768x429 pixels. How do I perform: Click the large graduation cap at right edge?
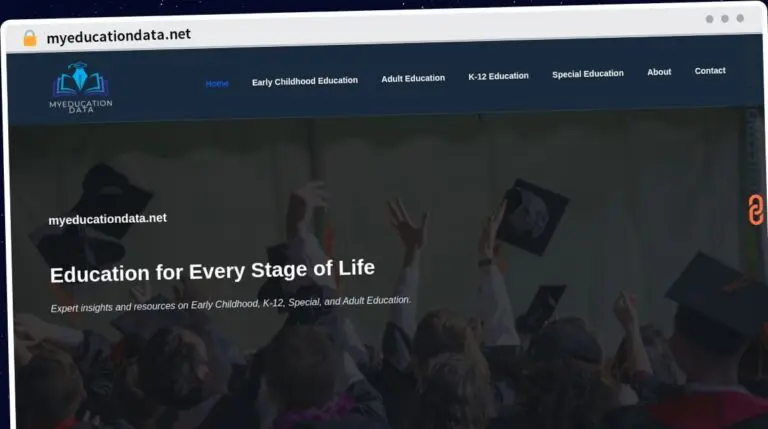coord(716,295)
